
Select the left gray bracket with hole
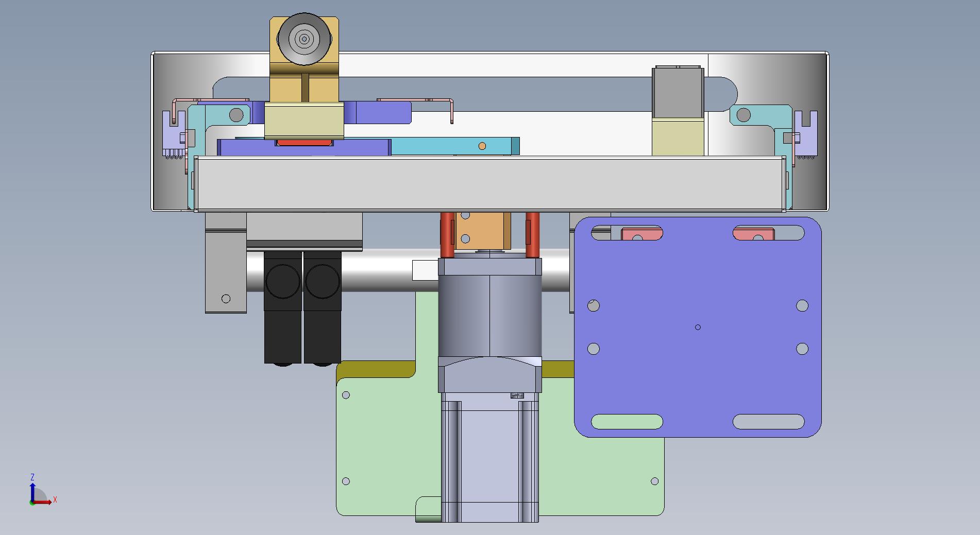click(226, 263)
